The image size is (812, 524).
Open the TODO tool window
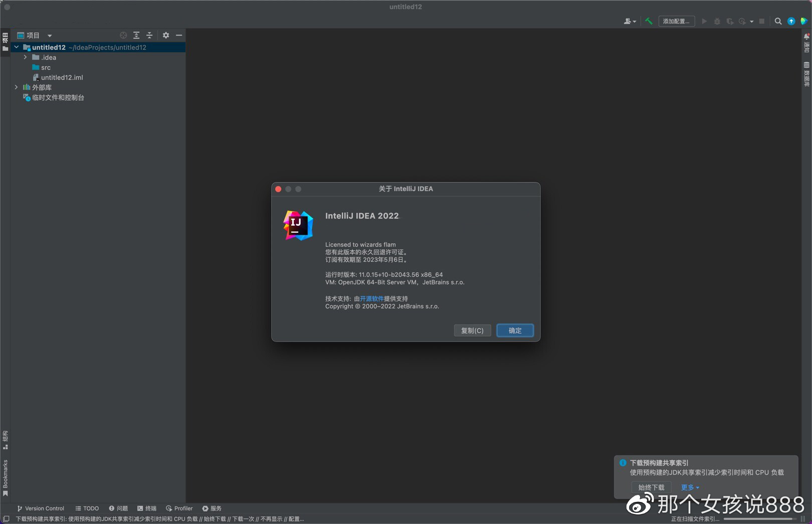pos(87,508)
